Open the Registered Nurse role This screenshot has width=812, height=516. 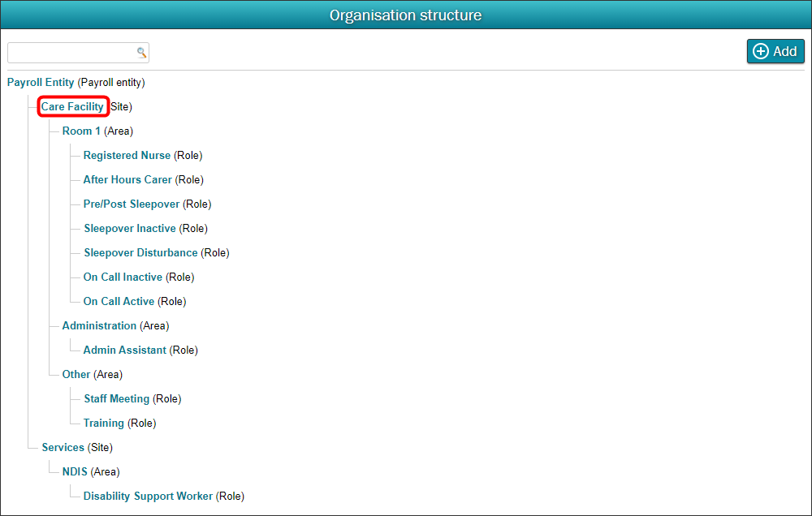(x=127, y=155)
